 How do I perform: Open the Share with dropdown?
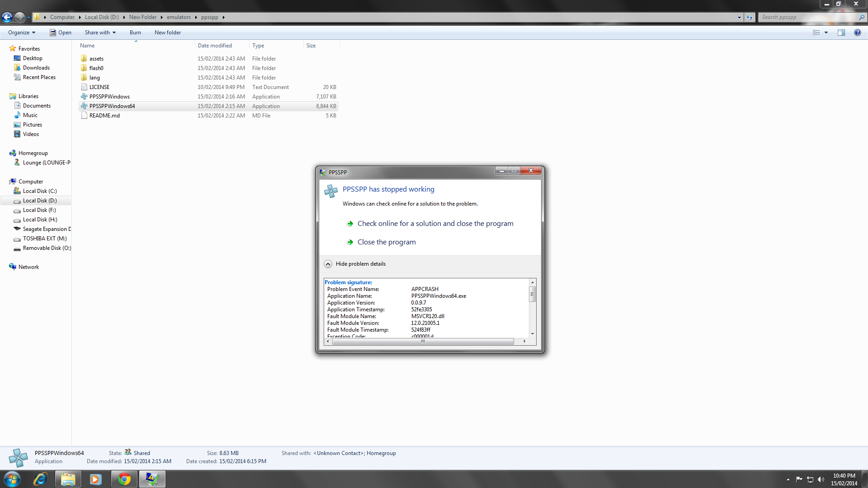pyautogui.click(x=100, y=33)
